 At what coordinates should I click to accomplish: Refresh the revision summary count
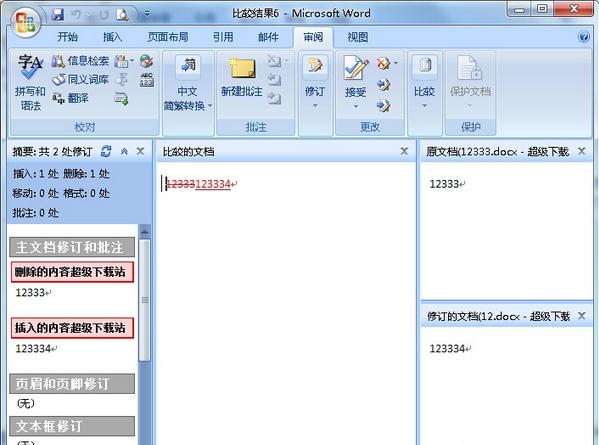[106, 152]
